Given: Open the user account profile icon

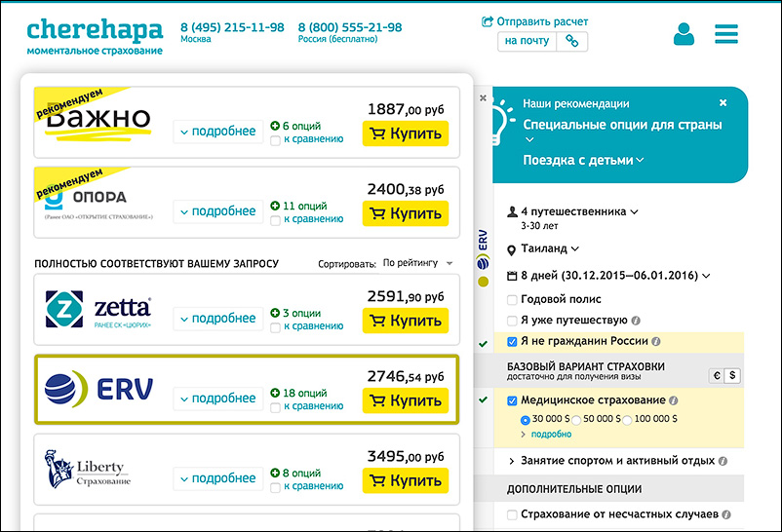Looking at the screenshot, I should [684, 34].
